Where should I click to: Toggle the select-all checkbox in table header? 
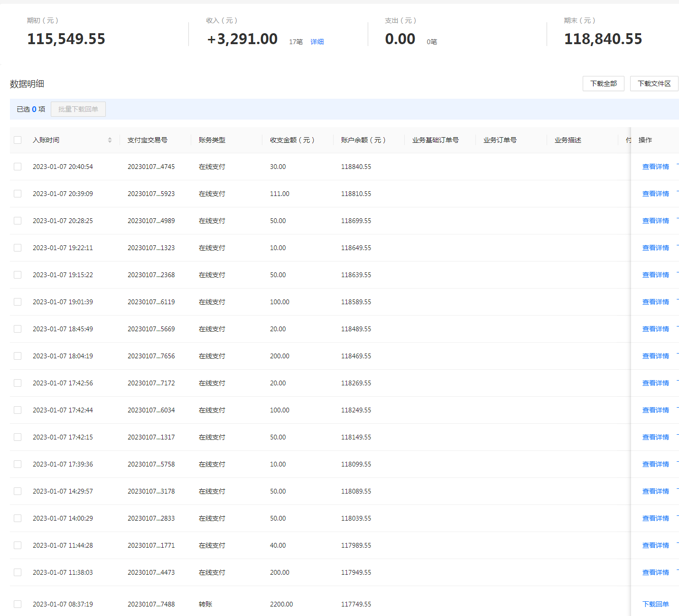(18, 140)
